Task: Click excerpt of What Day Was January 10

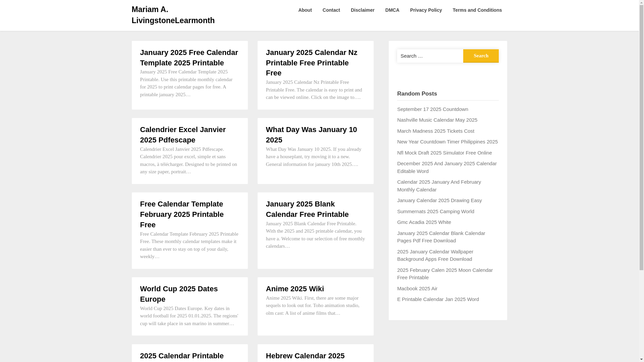Action: point(314,157)
